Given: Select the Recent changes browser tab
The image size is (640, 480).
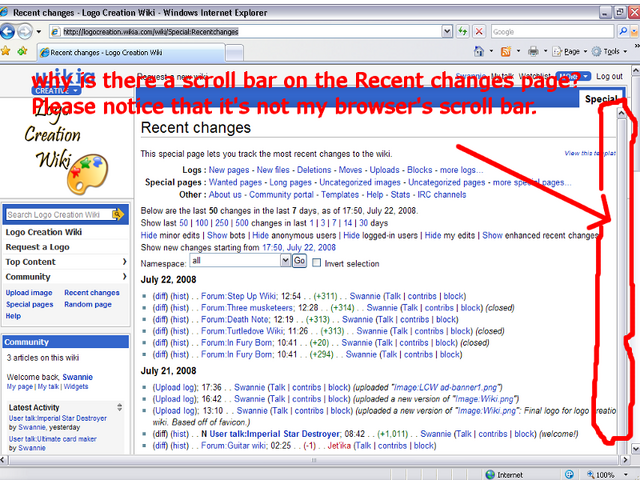Looking at the screenshot, I should pyautogui.click(x=131, y=53).
